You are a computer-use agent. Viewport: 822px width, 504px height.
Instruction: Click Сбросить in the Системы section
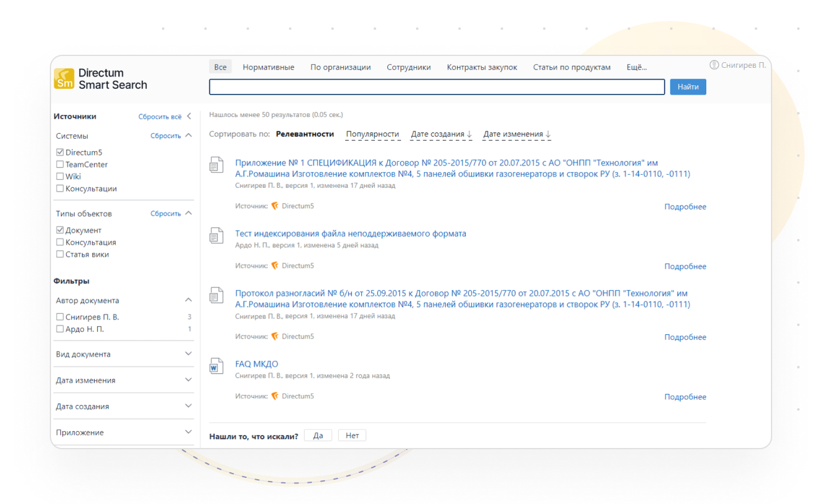(x=166, y=136)
